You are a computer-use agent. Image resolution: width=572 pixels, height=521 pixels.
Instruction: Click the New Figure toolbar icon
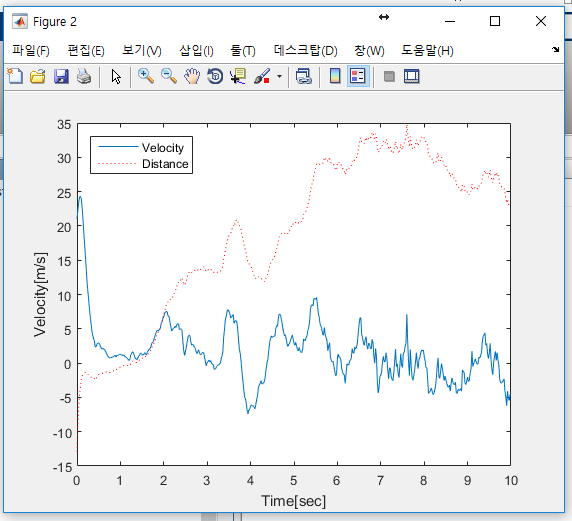tap(15, 77)
